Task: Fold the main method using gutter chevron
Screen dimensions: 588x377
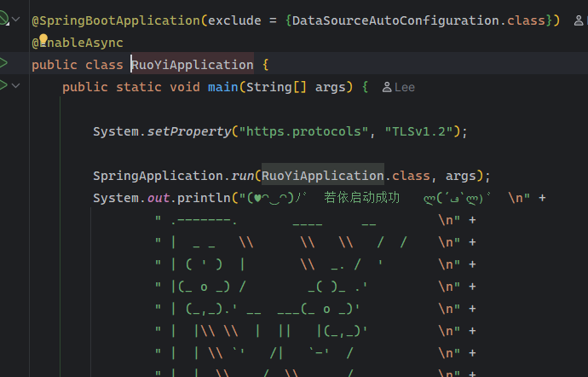Action: pyautogui.click(x=15, y=85)
